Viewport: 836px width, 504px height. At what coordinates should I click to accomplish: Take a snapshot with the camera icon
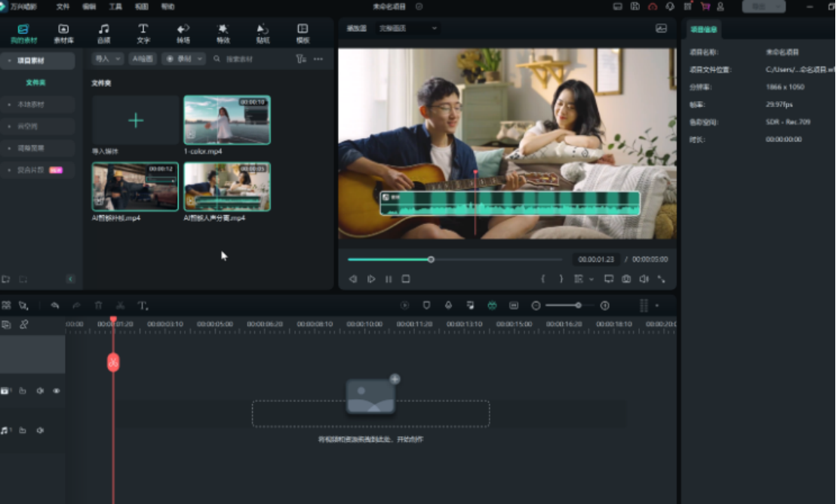tap(626, 279)
